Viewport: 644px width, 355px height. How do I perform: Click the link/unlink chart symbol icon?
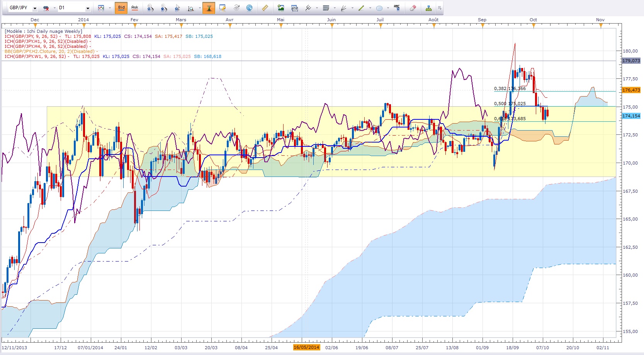(46, 8)
